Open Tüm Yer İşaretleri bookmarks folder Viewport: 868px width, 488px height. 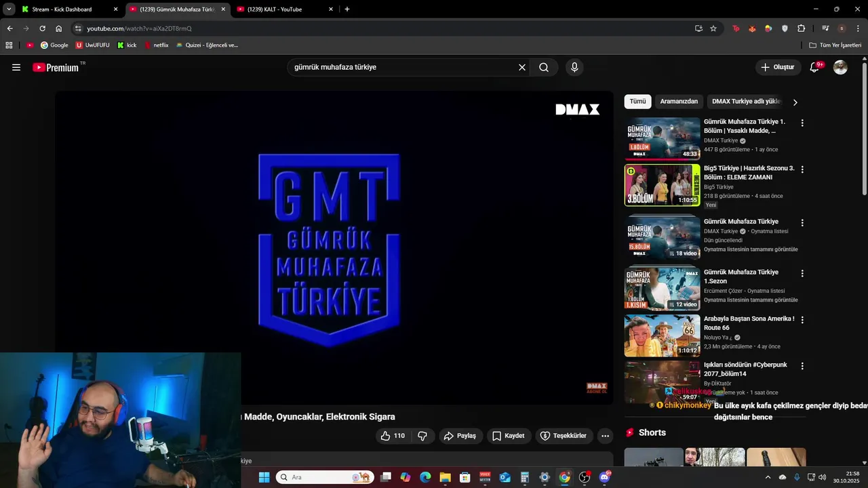coord(835,45)
